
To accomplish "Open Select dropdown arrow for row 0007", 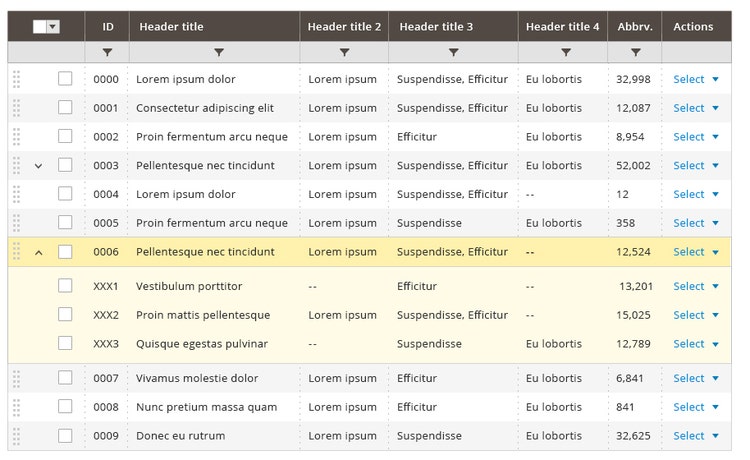I will coord(715,379).
